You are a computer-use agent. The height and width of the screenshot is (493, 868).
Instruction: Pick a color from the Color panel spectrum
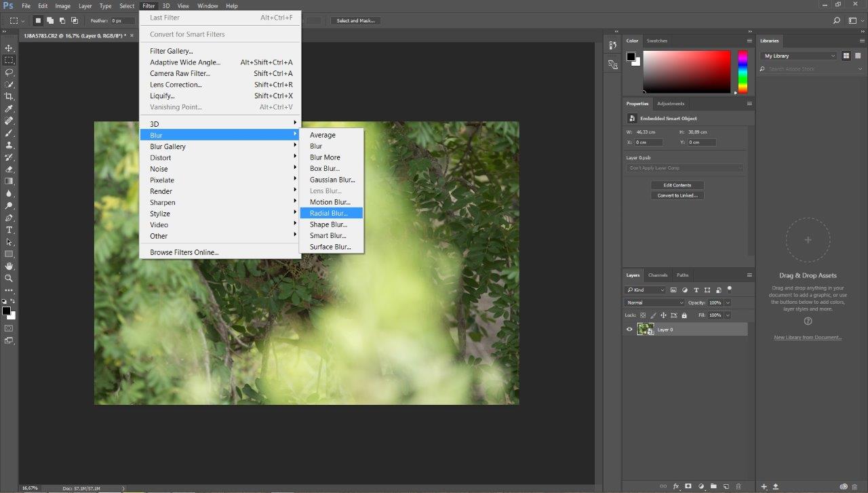(x=685, y=71)
